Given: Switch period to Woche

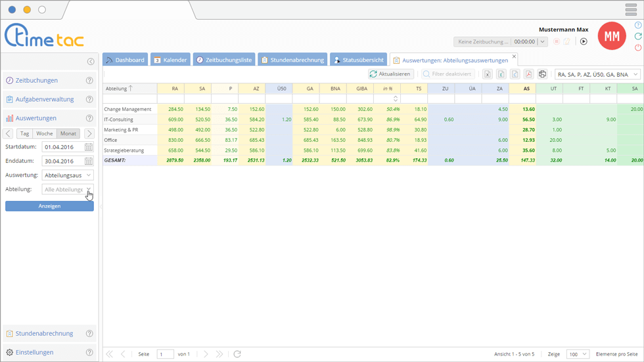Looking at the screenshot, I should tap(44, 133).
